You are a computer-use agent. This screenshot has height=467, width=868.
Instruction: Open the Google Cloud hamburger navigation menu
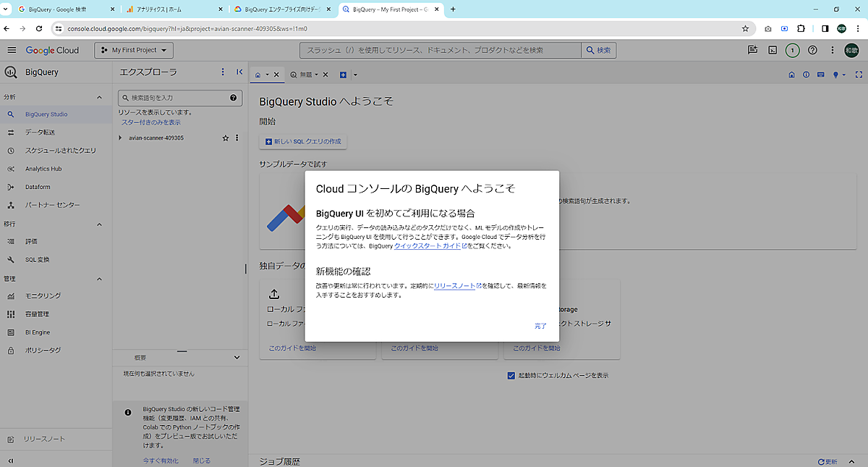point(12,50)
